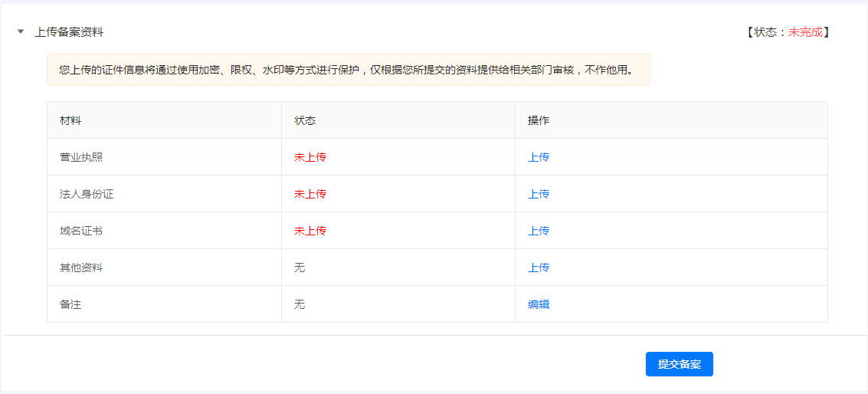Collapse the 上传备案资料 section triangle
868x394 pixels.
click(21, 31)
